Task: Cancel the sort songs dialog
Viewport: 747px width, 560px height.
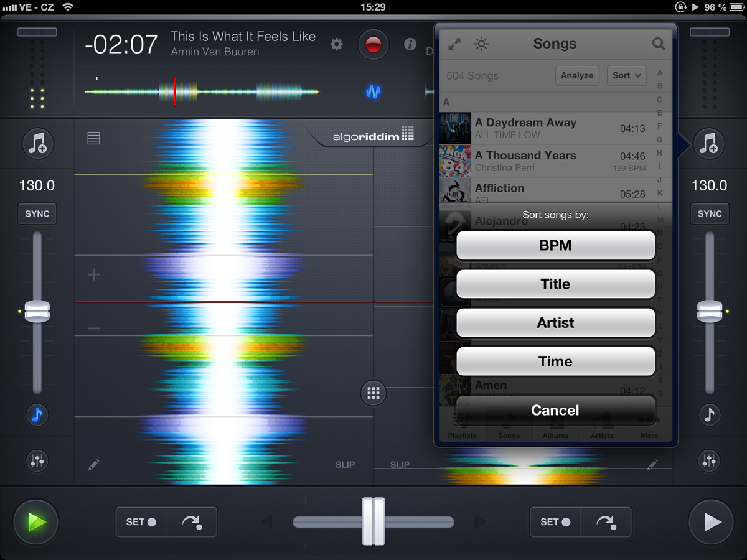Action: tap(555, 410)
